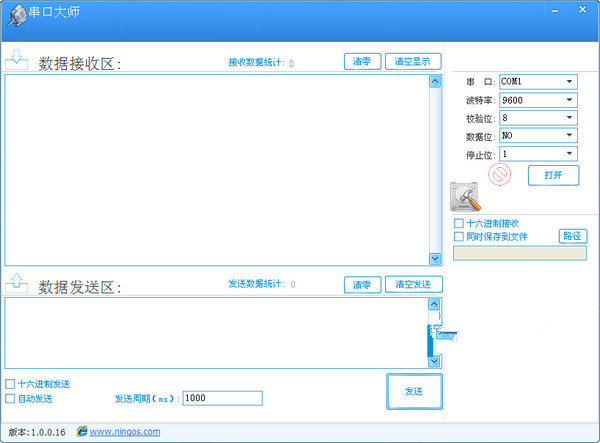600x443 pixels.
Task: Open the 停止位 stop bits dropdown
Action: point(569,154)
